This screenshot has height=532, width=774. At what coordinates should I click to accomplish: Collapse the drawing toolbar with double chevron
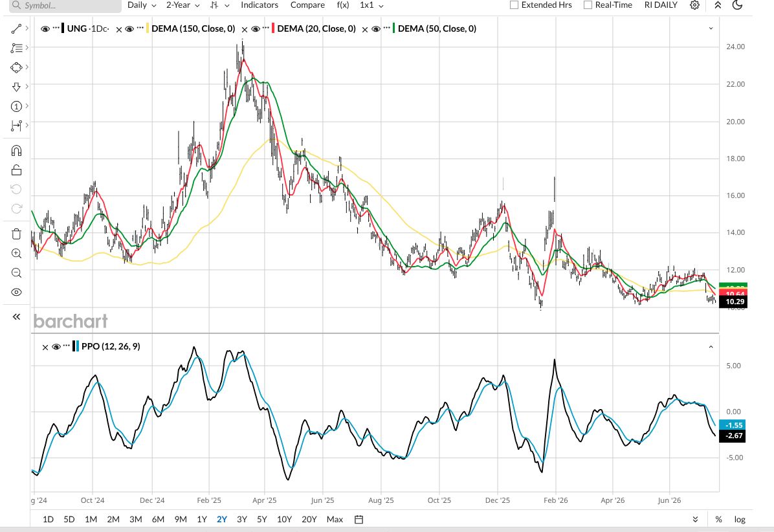pos(16,317)
